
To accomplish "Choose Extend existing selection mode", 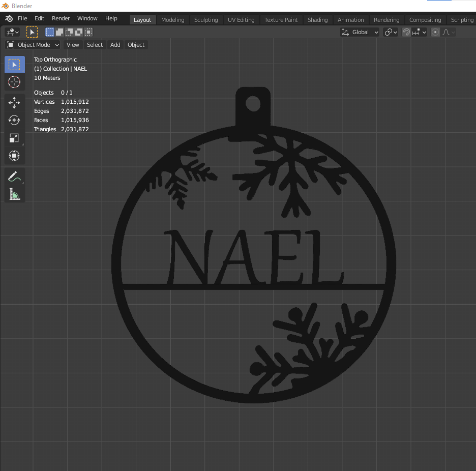I will click(59, 32).
